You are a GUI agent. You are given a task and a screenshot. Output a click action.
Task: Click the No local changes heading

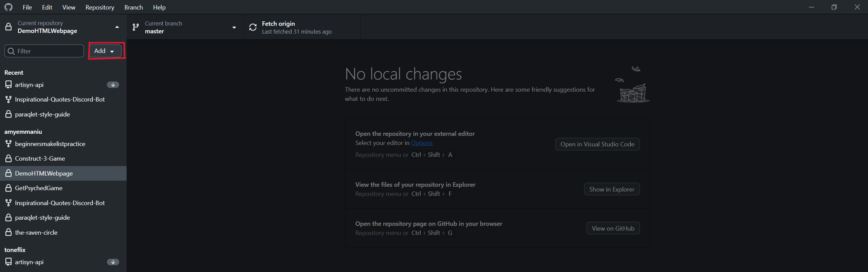click(403, 74)
